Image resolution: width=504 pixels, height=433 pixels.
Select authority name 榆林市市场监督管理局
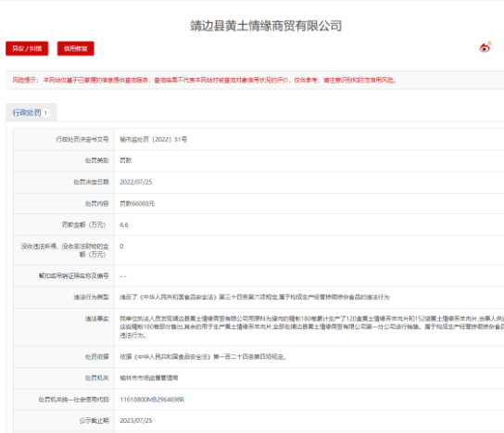coord(149,378)
